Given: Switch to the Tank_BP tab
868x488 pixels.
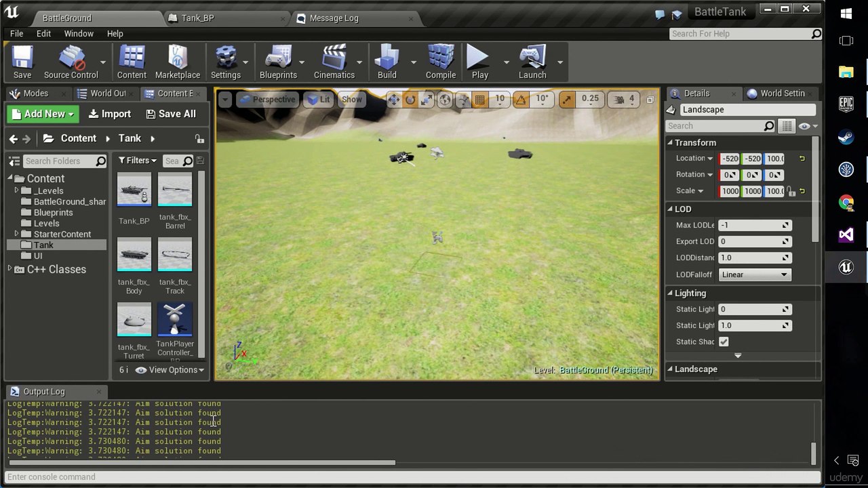Looking at the screenshot, I should pyautogui.click(x=197, y=18).
